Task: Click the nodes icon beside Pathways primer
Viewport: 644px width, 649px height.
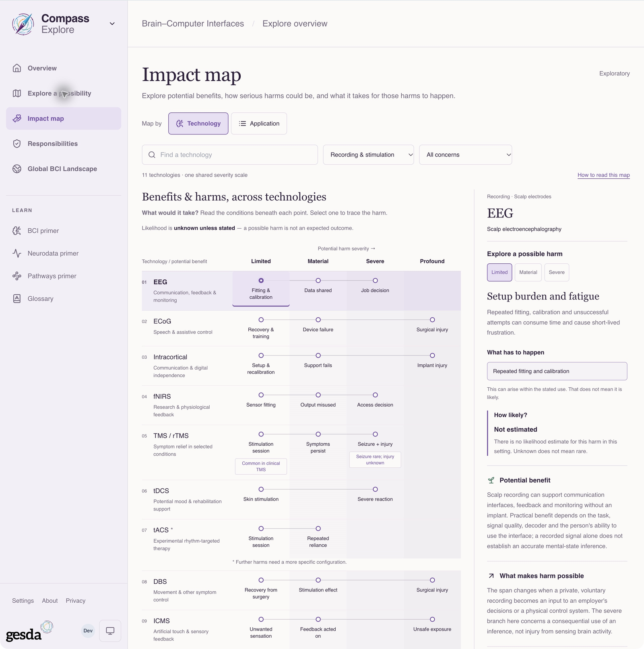Action: point(17,276)
